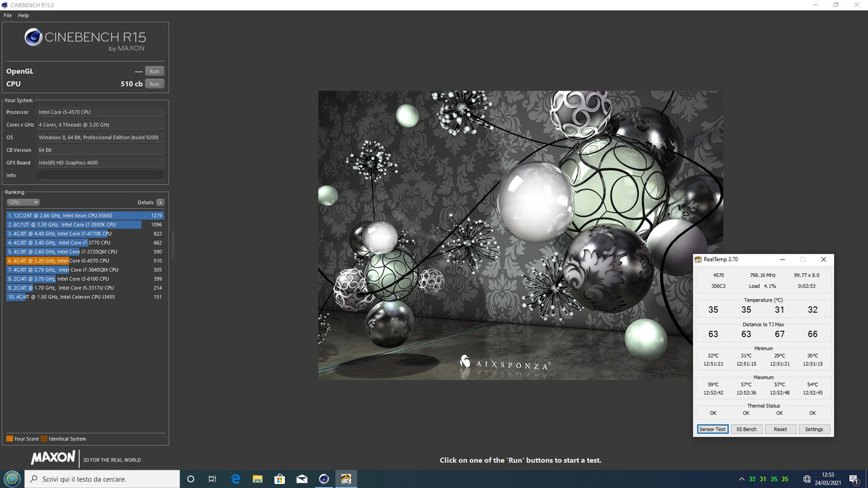
Task: Click the CPU score 510 cb
Action: click(x=132, y=84)
